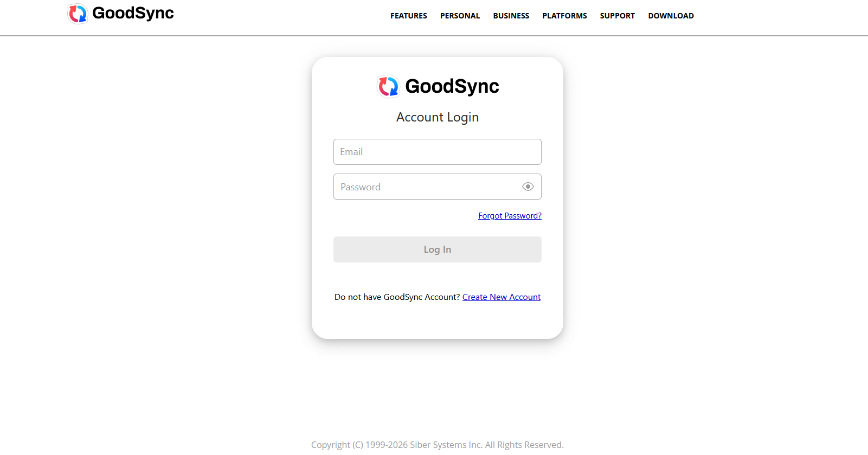Click the GoodSync sync-arrows icon in header

tap(78, 14)
